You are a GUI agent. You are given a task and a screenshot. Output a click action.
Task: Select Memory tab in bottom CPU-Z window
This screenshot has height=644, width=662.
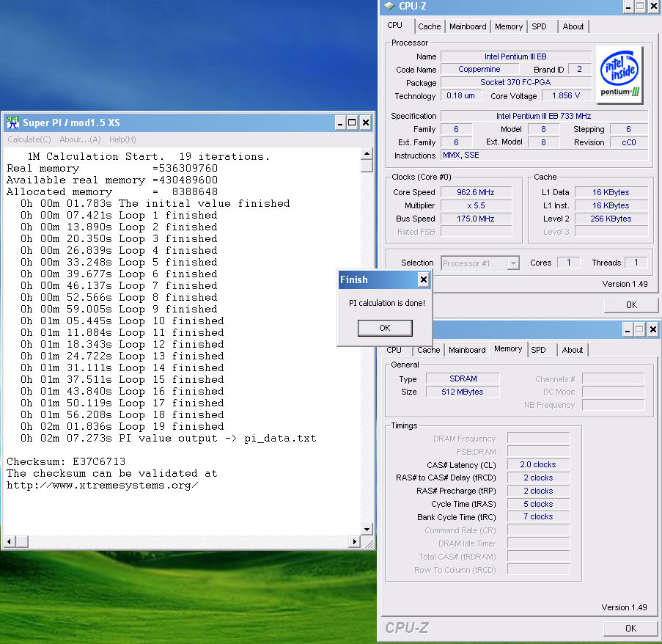pos(508,349)
